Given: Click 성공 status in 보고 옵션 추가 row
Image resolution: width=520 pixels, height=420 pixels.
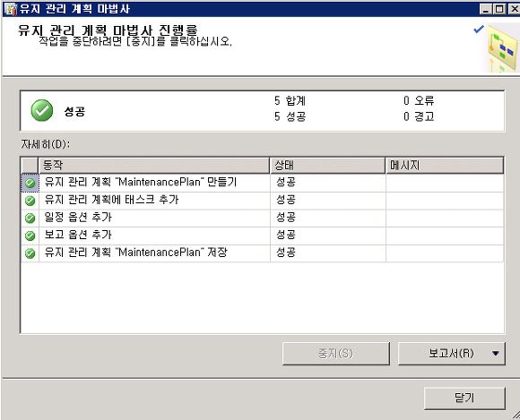Looking at the screenshot, I should pyautogui.click(x=286, y=235).
